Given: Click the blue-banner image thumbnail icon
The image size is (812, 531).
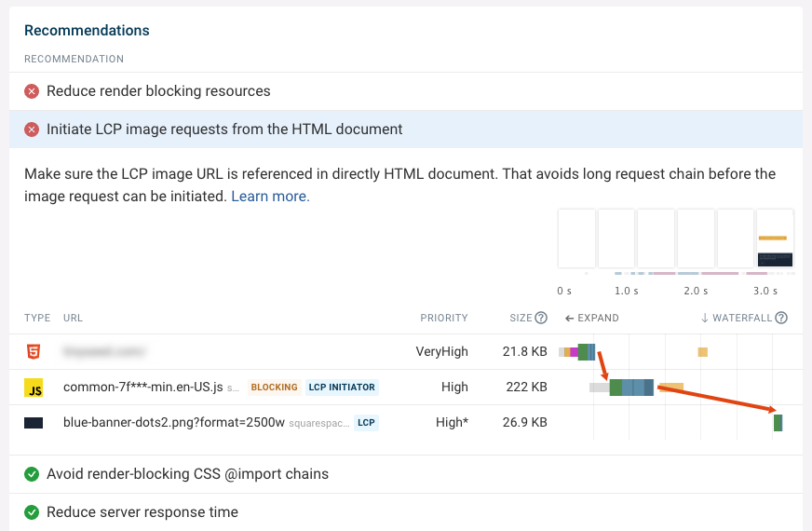Looking at the screenshot, I should pyautogui.click(x=34, y=423).
